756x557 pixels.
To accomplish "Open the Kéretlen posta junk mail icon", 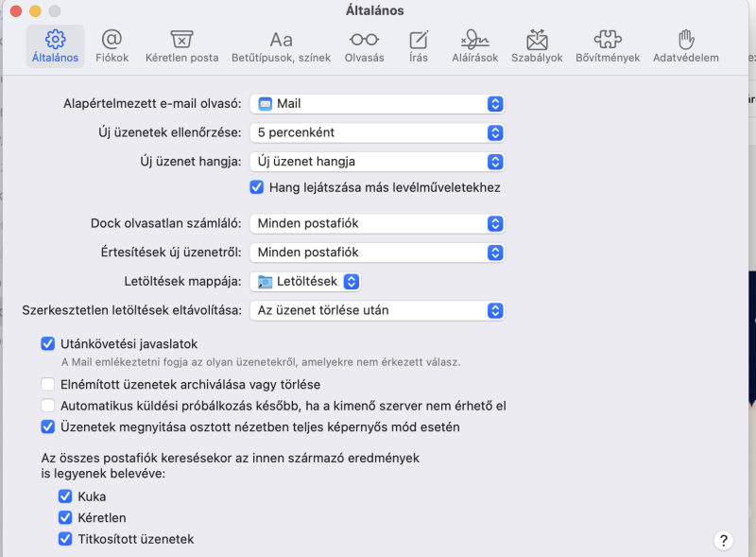I will 181,45.
